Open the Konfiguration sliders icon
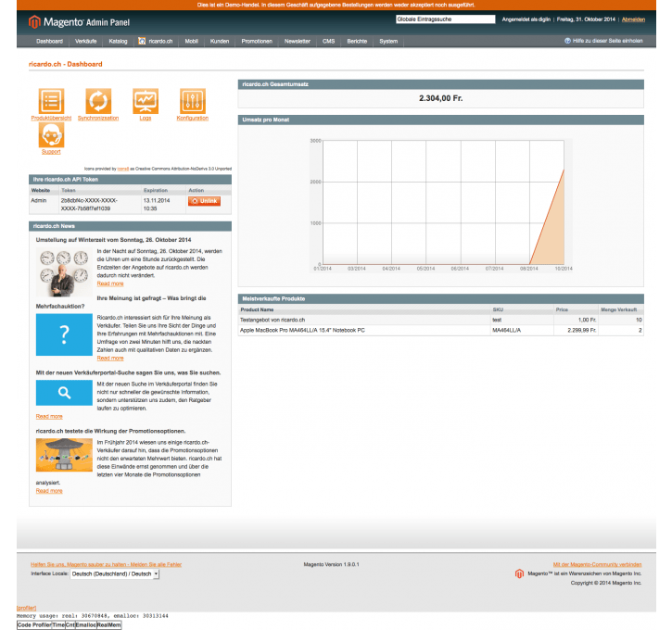This screenshot has width=672, height=630. [x=193, y=101]
